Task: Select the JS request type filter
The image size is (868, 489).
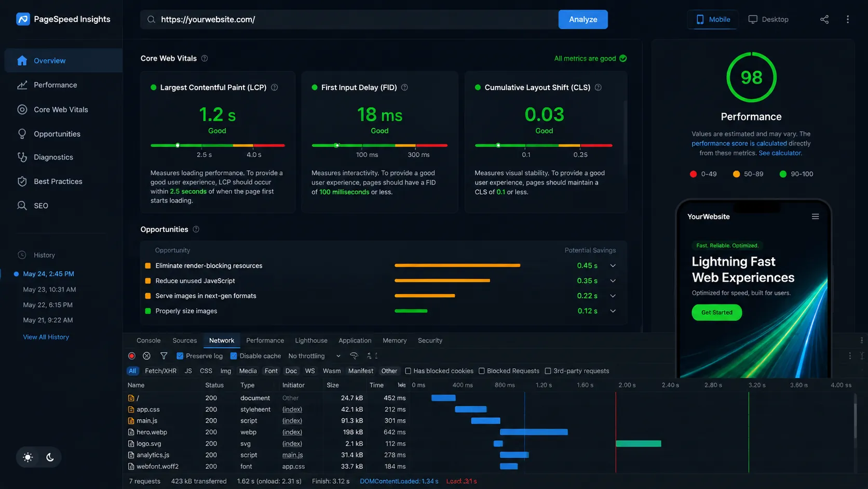Action: 188,371
